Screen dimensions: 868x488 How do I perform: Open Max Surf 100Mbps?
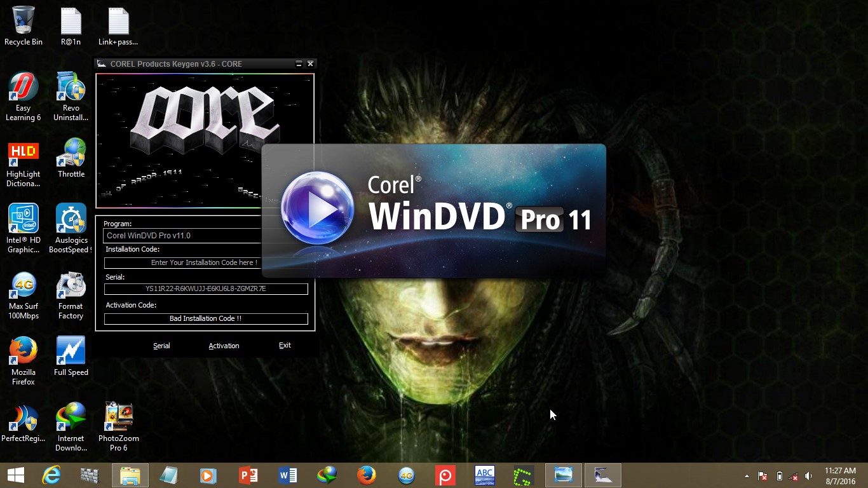[23, 287]
